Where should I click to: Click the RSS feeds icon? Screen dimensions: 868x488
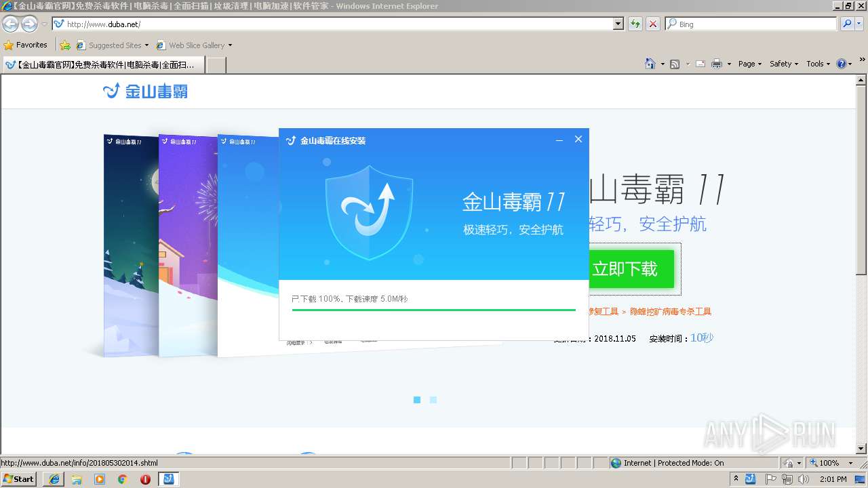pos(675,64)
